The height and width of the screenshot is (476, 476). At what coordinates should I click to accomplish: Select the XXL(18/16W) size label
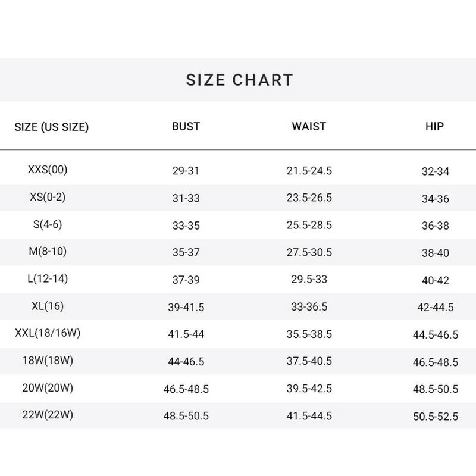pos(48,333)
